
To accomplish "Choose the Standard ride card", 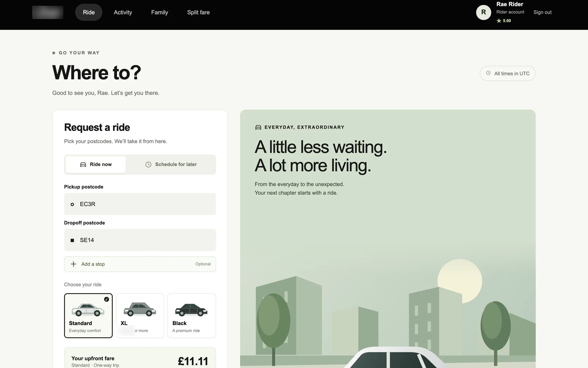I will (x=88, y=316).
